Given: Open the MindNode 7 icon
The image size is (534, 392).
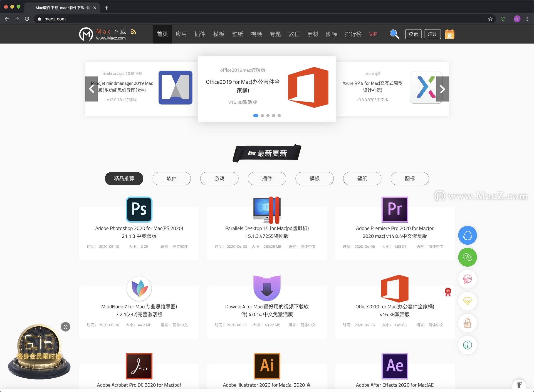Looking at the screenshot, I should (139, 288).
